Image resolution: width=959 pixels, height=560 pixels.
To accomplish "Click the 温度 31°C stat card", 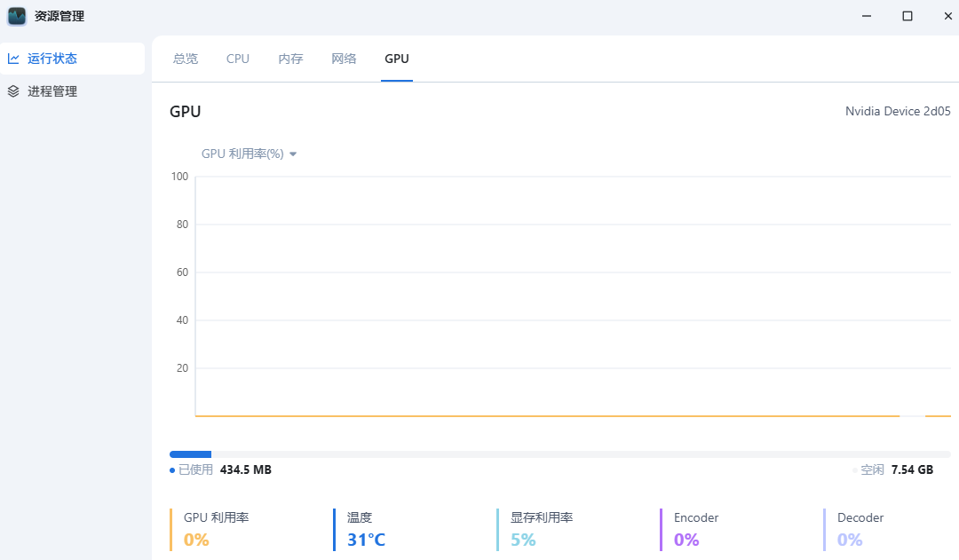I will 360,530.
